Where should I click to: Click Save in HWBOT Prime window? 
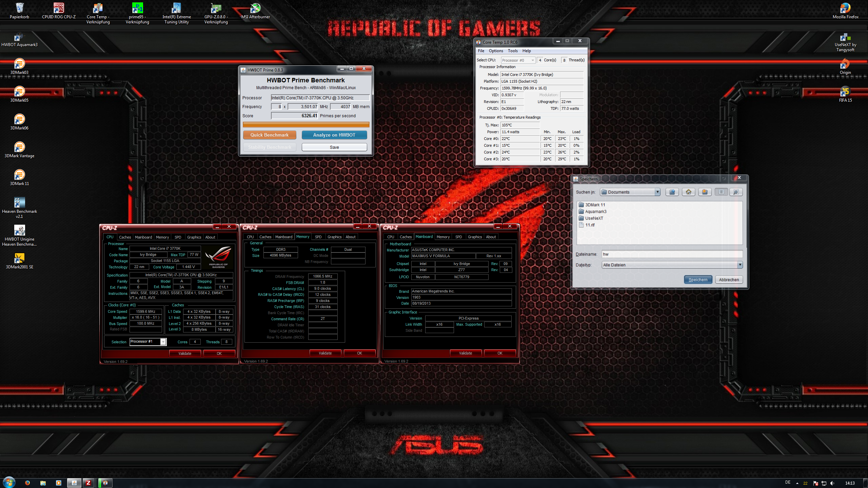tap(334, 147)
